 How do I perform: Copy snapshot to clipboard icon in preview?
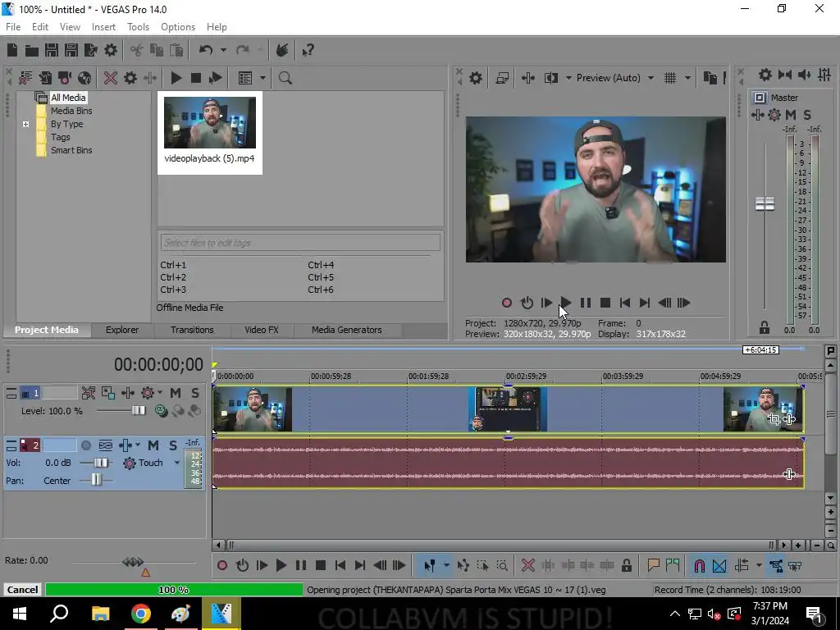pos(710,78)
